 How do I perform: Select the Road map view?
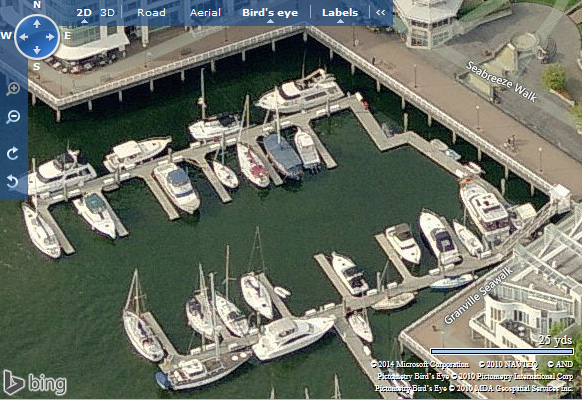click(x=151, y=13)
